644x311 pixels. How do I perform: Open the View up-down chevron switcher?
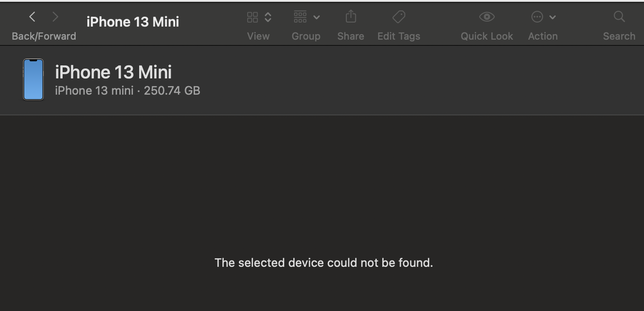(268, 17)
